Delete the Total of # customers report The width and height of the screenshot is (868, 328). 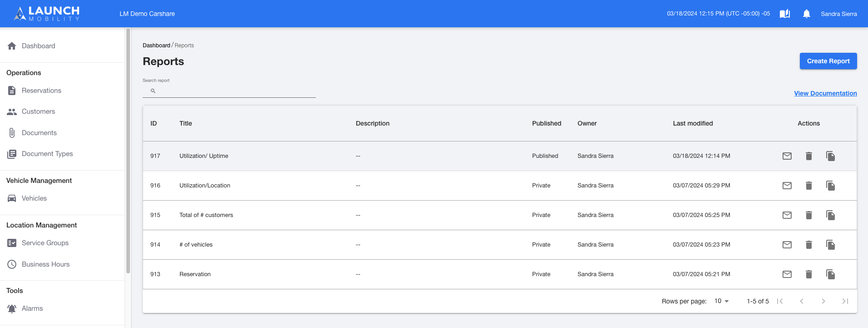tap(809, 215)
